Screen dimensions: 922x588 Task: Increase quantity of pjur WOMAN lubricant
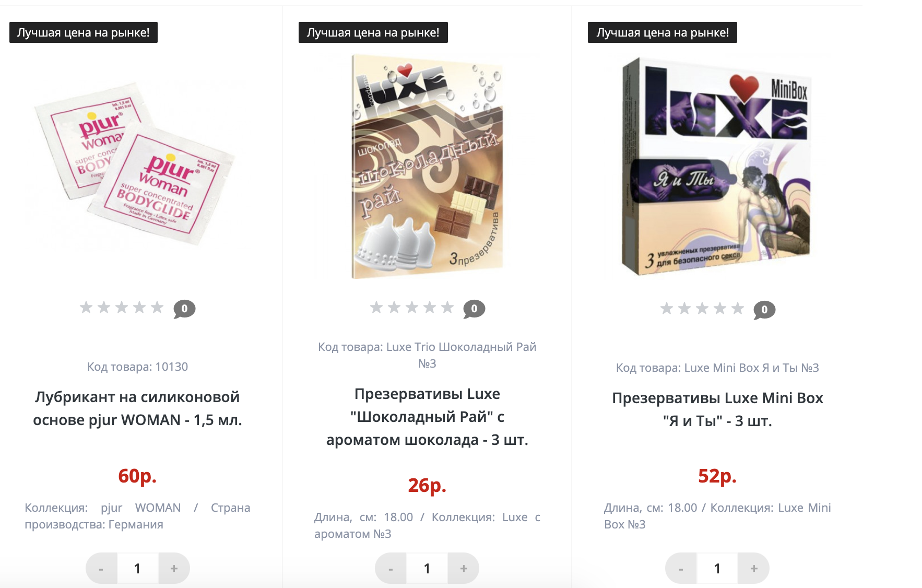174,568
